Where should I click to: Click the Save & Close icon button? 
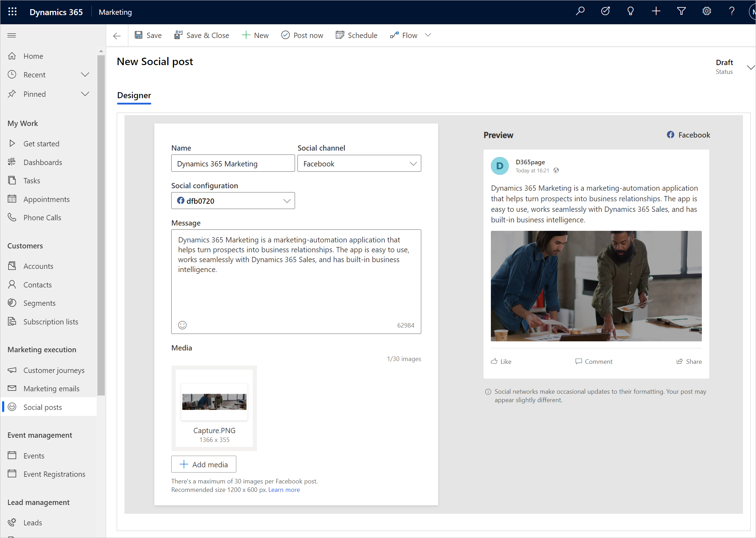pos(178,35)
